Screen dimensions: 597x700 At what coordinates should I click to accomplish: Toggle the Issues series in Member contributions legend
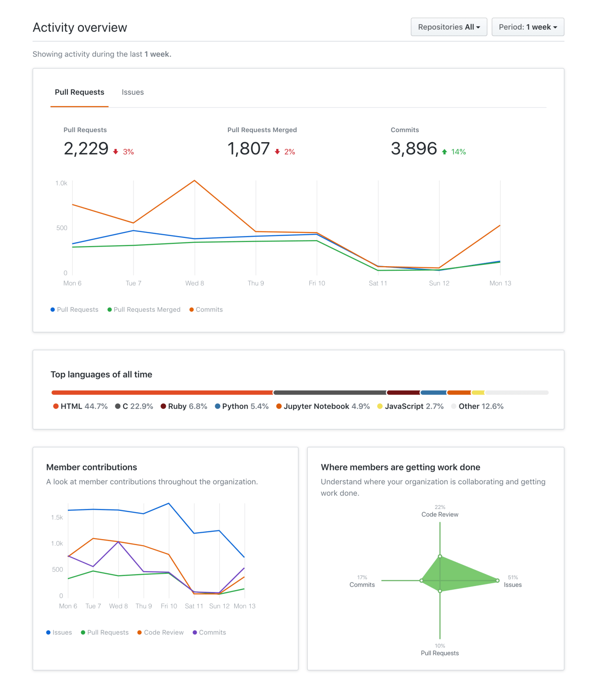[x=47, y=632]
